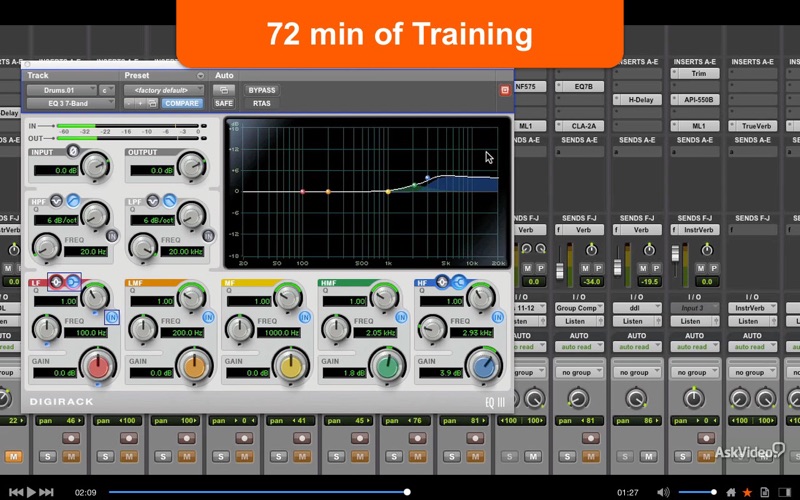Open the CLA-2A insert slot
The height and width of the screenshot is (500, 800).
(x=579, y=126)
